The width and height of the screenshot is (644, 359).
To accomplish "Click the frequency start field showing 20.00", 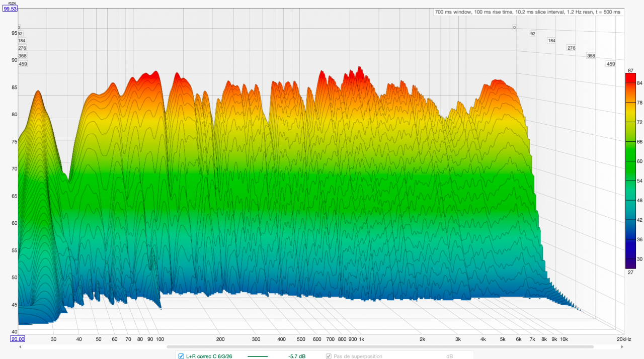I will pyautogui.click(x=18, y=339).
